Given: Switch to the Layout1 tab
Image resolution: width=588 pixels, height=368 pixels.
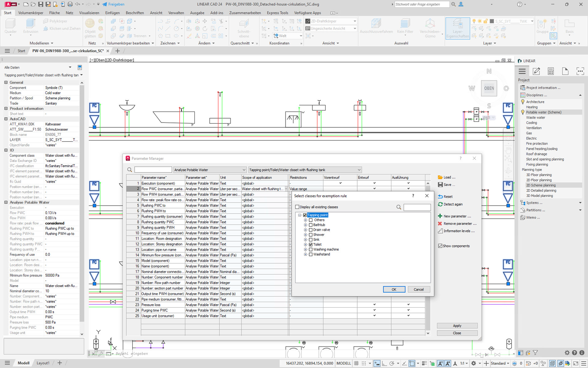Looking at the screenshot, I should (x=43, y=363).
